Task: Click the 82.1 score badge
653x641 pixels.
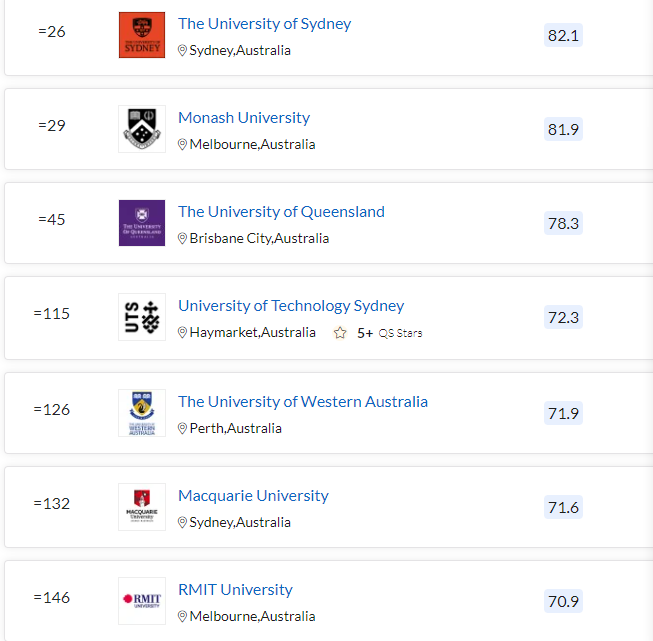Action: [x=563, y=35]
